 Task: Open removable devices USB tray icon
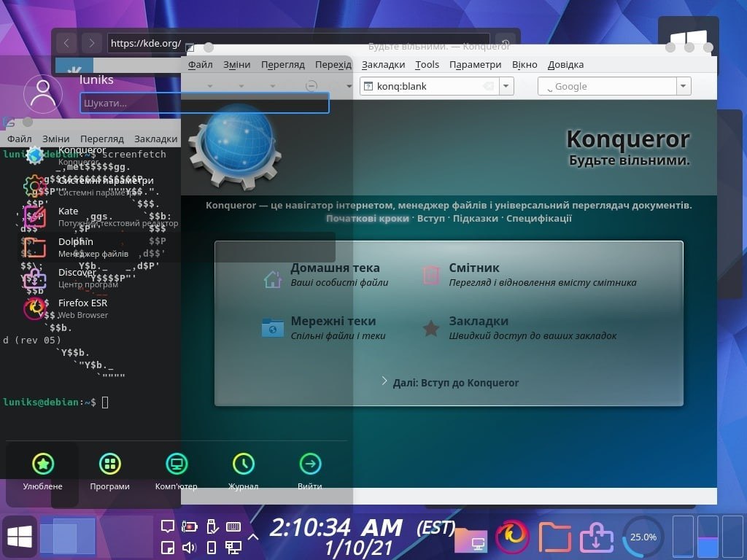tap(212, 526)
